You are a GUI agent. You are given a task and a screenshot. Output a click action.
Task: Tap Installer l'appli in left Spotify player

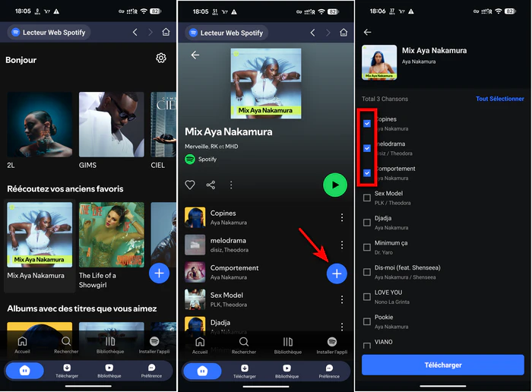pos(154,345)
